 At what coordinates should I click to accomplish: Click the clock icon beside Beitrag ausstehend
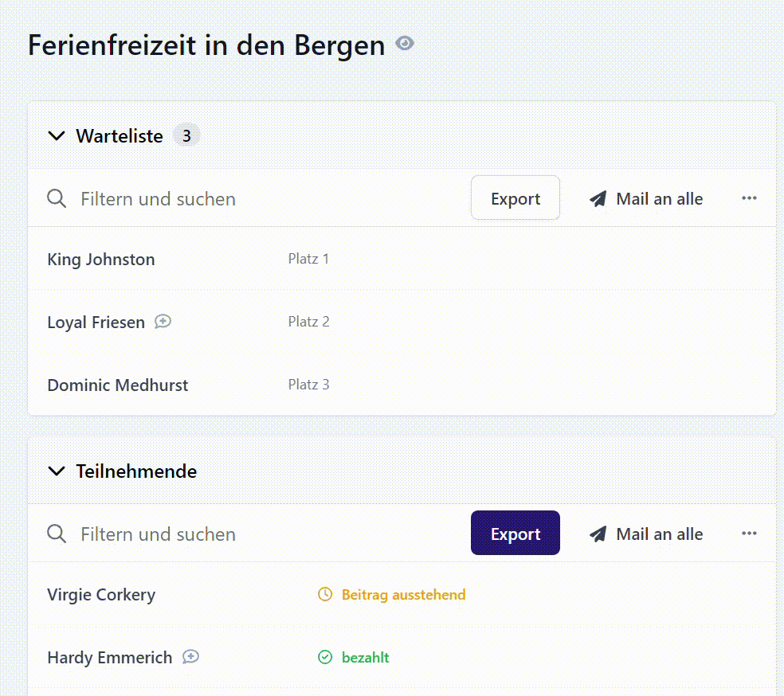click(x=325, y=594)
